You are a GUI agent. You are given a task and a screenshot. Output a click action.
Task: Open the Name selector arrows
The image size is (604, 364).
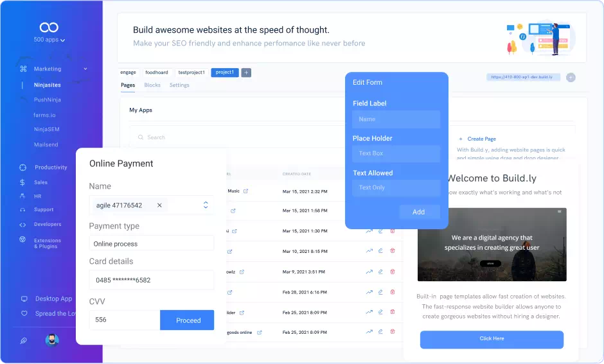tap(206, 205)
